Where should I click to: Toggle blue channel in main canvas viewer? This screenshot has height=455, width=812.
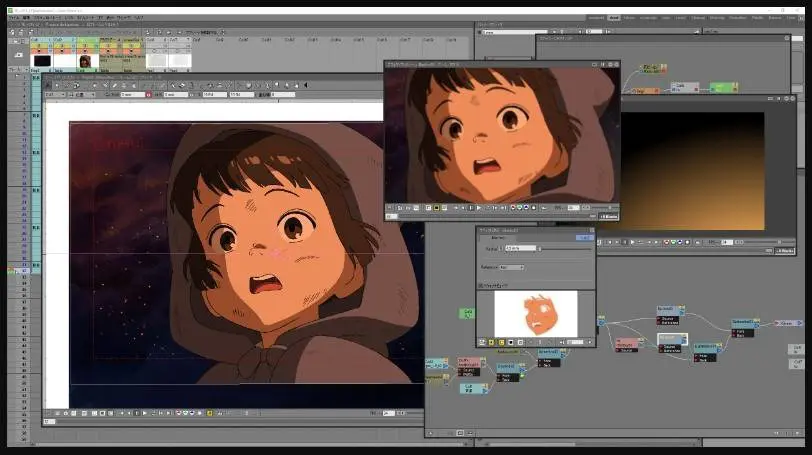coord(192,413)
